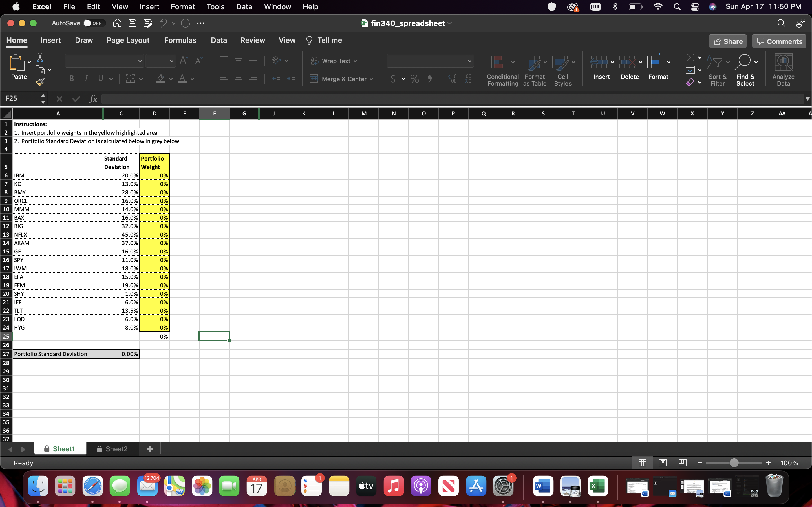Switch to the Sheet2 tab
The width and height of the screenshot is (812, 507).
pyautogui.click(x=116, y=449)
